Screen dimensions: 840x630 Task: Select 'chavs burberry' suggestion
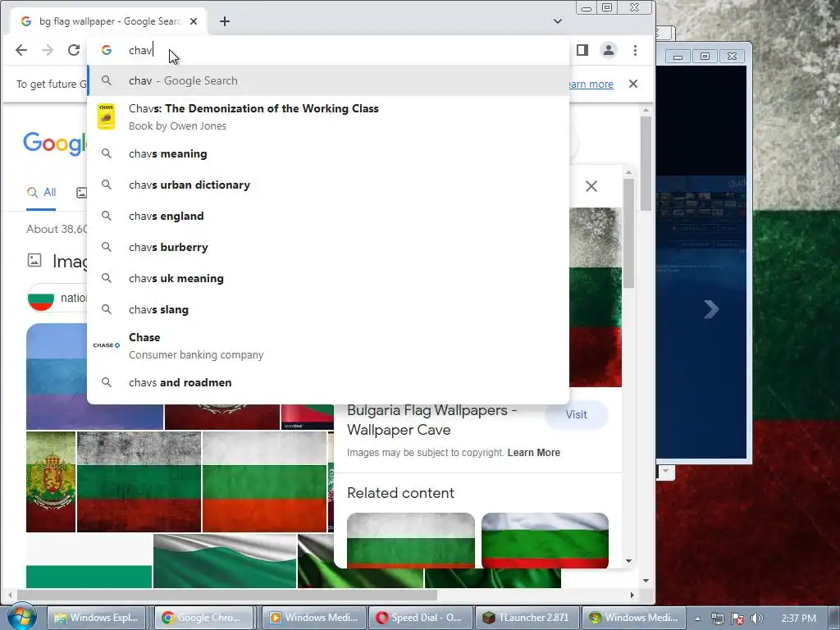tap(328, 247)
